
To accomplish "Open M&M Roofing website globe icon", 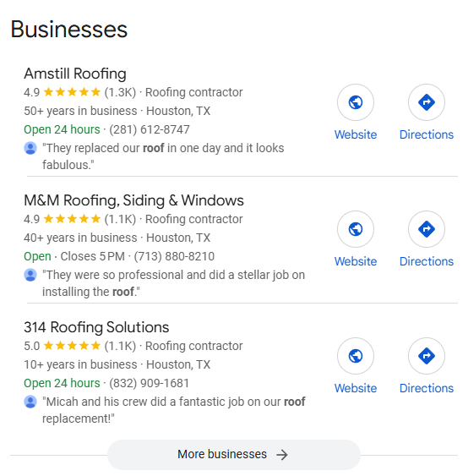I will click(x=356, y=229).
